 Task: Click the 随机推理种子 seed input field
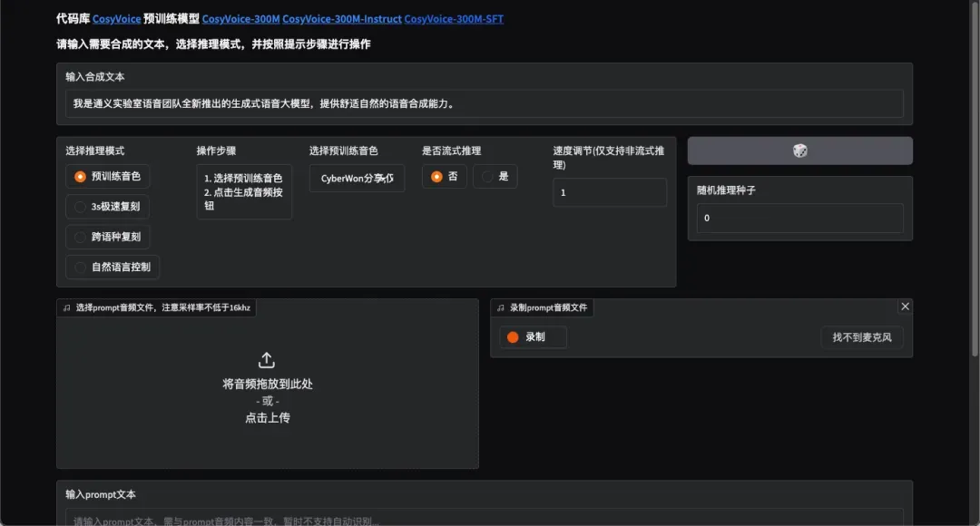(x=799, y=219)
